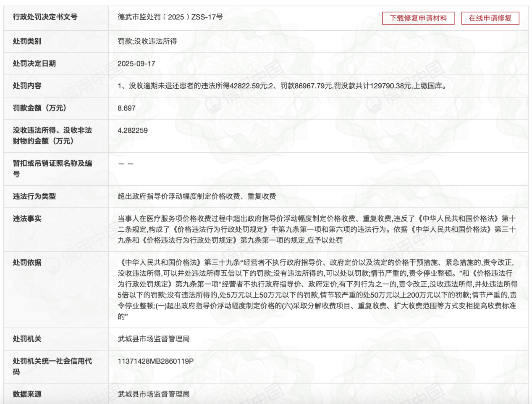Click the 处罚决定日期 label
532x404 pixels.
coord(34,63)
